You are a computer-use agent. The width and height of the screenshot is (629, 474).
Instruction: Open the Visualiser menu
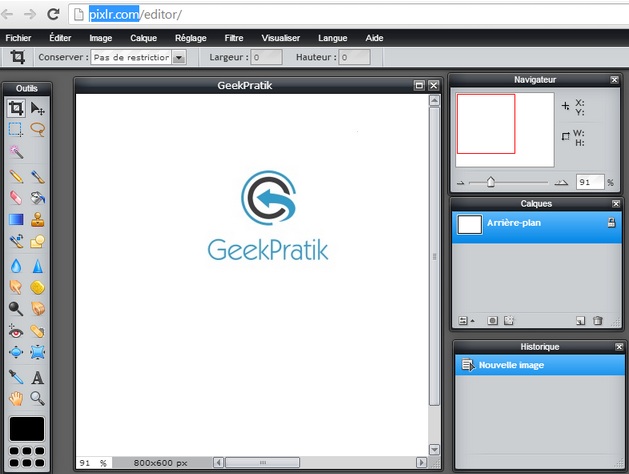pyautogui.click(x=281, y=38)
